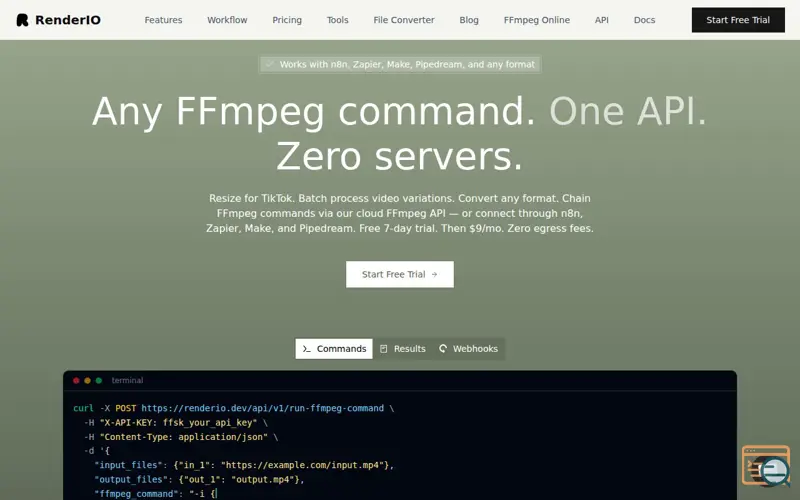Switch to the Webhooks tab
This screenshot has height=500, width=800.
468,348
